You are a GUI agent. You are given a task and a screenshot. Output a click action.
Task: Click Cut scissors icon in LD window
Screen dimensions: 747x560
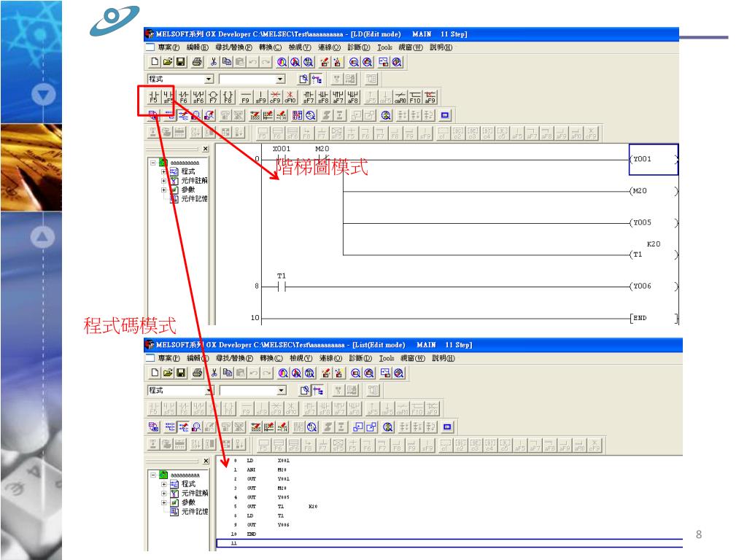click(x=214, y=62)
